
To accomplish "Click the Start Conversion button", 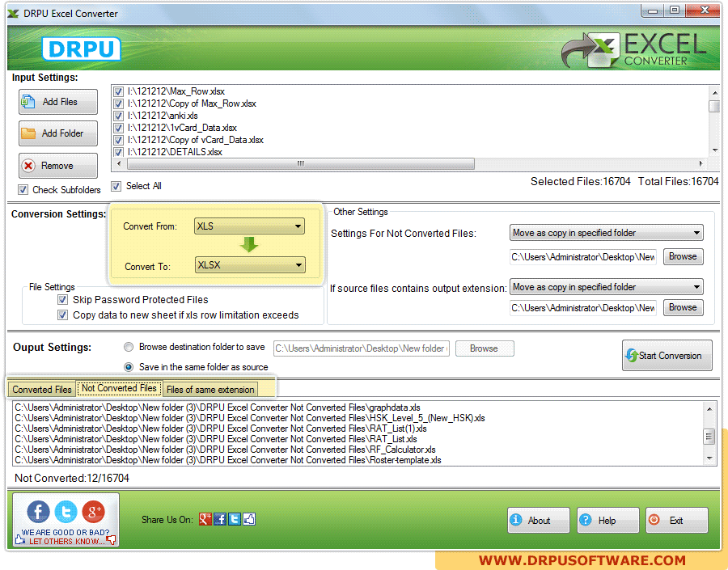I will click(667, 356).
